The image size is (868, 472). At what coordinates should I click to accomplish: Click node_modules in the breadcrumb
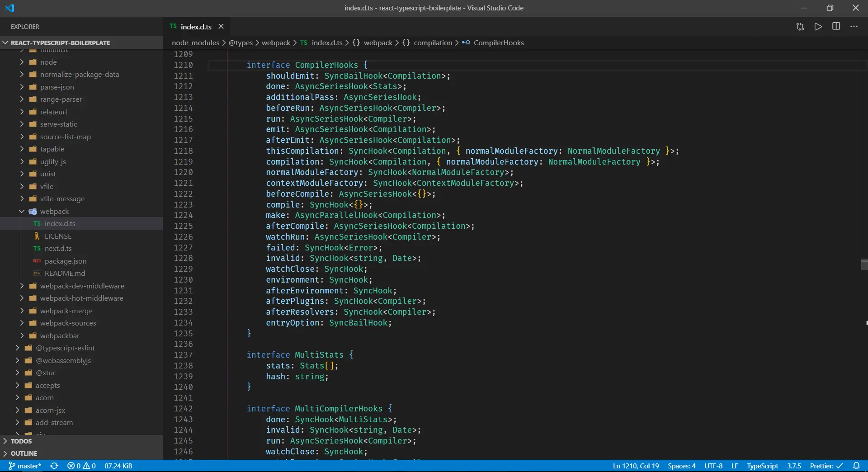tap(195, 43)
